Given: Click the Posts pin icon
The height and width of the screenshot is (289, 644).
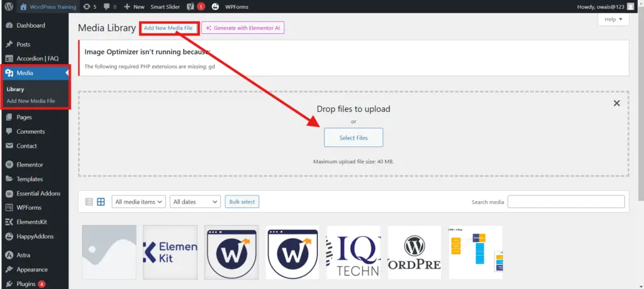Looking at the screenshot, I should coord(9,45).
